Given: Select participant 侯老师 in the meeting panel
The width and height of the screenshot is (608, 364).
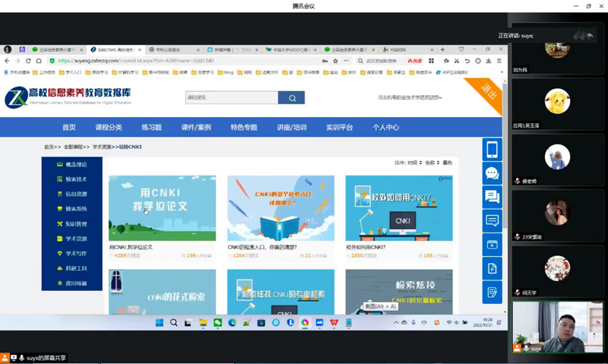Looking at the screenshot, I should coord(558,160).
